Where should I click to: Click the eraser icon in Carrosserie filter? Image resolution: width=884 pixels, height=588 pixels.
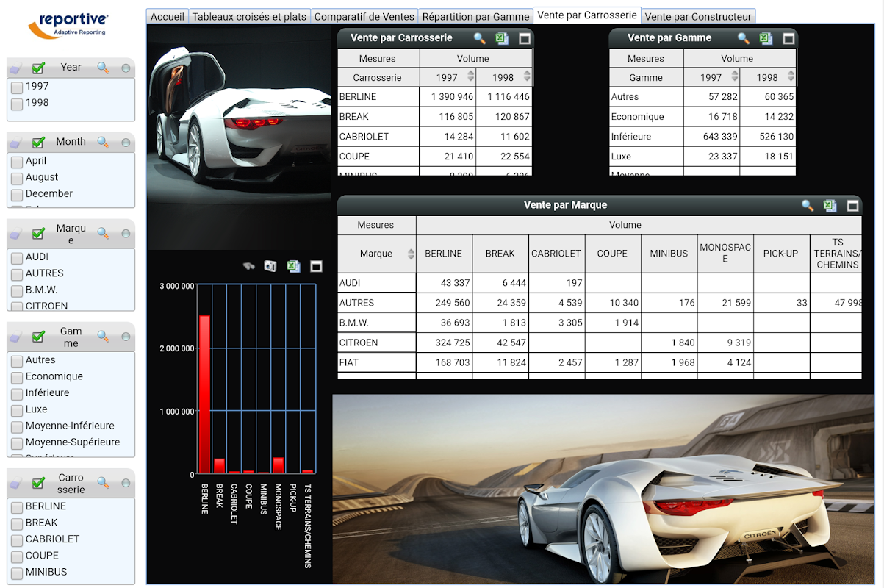[16, 484]
